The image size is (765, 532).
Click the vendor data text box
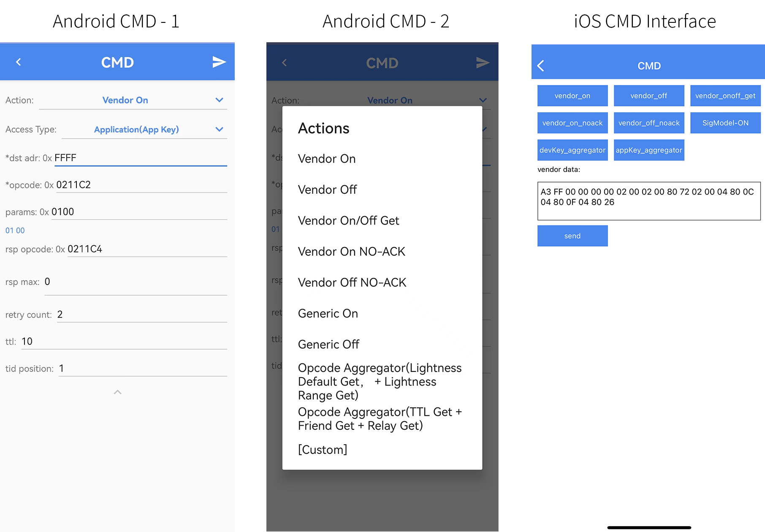pyautogui.click(x=649, y=201)
